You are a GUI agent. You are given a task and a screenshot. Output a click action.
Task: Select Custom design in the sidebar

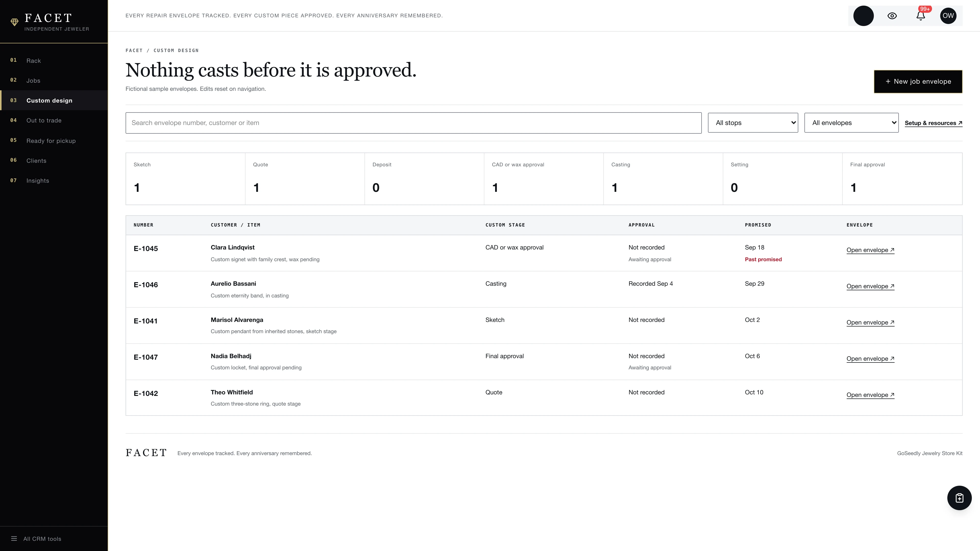[x=54, y=101]
